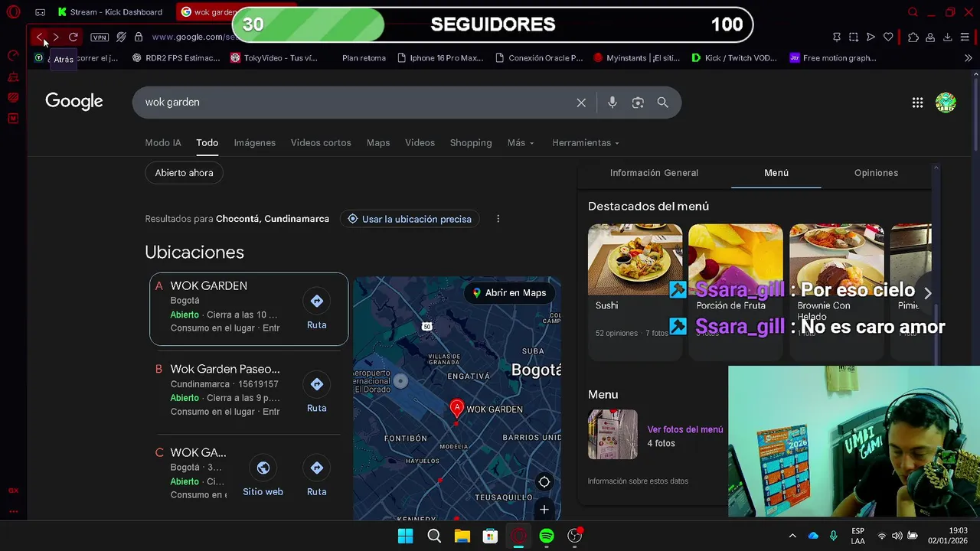980x551 pixels.
Task: Click Abrir en Maps button
Action: (x=510, y=293)
